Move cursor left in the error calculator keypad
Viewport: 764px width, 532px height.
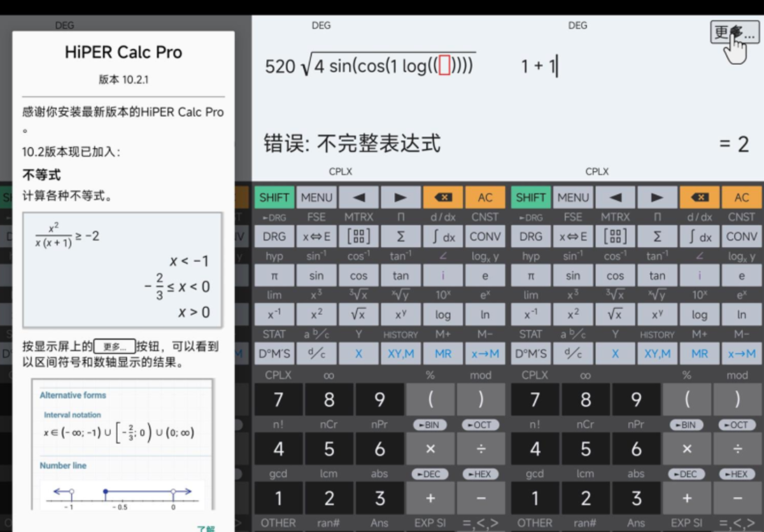359,197
